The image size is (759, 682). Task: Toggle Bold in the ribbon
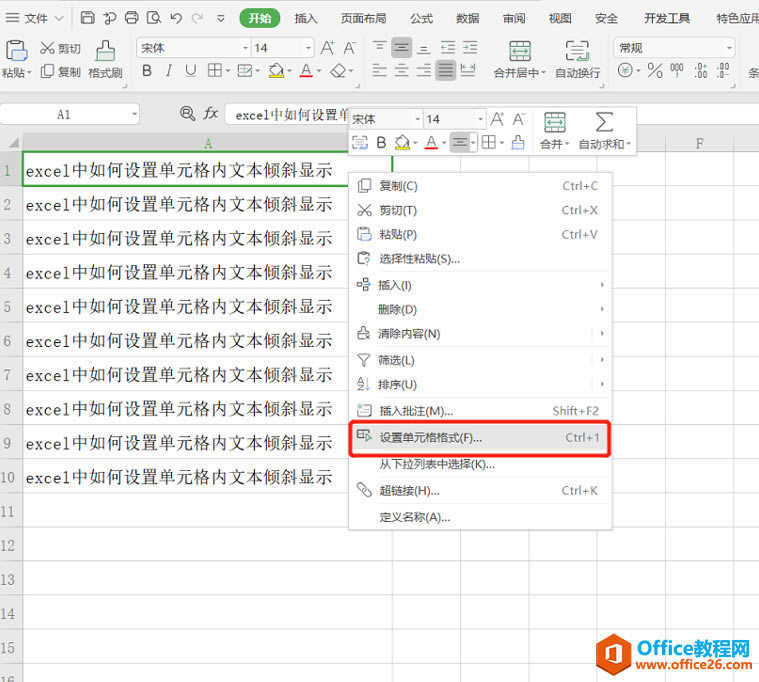(147, 71)
